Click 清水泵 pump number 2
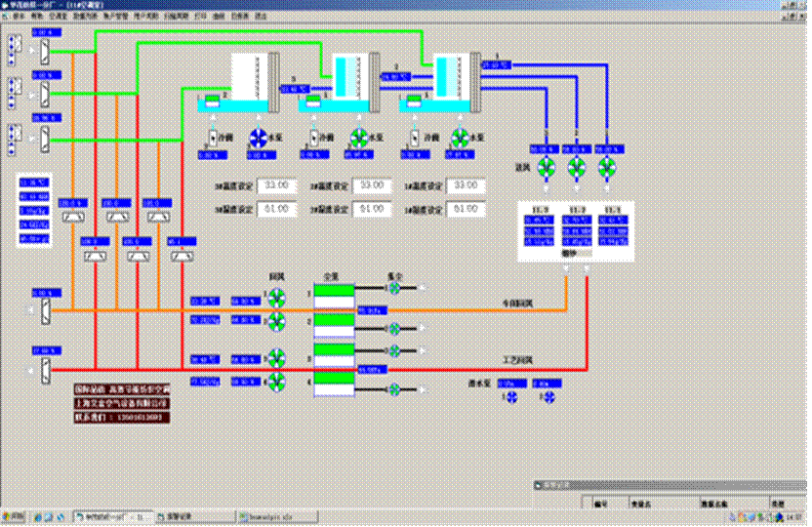 (x=547, y=398)
